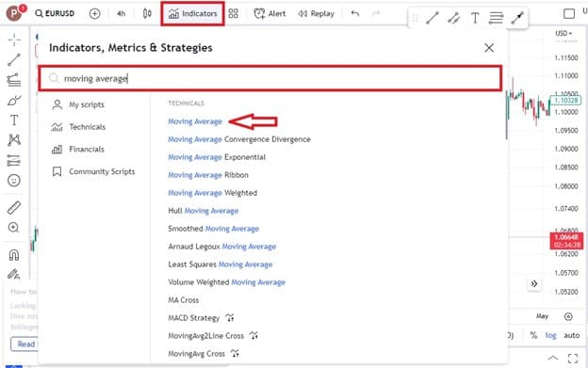Add Smoothed Moving Average
The width and height of the screenshot is (588, 368).
213,229
